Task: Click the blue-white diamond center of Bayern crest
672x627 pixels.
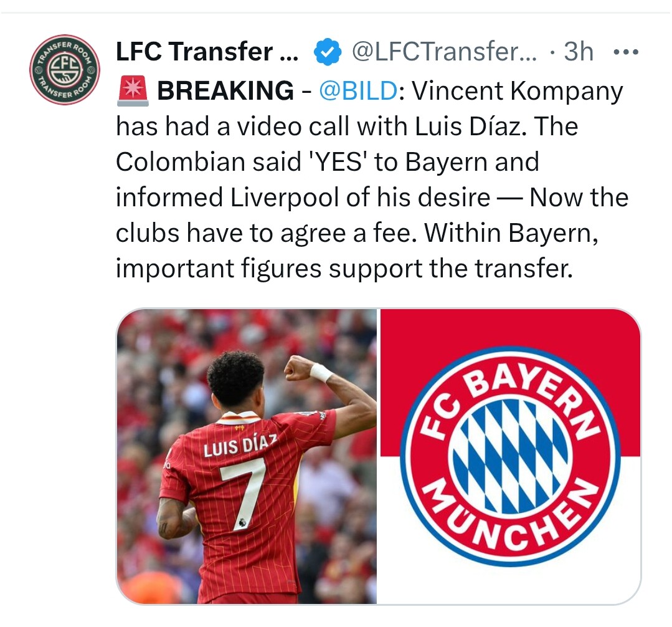Action: click(511, 456)
